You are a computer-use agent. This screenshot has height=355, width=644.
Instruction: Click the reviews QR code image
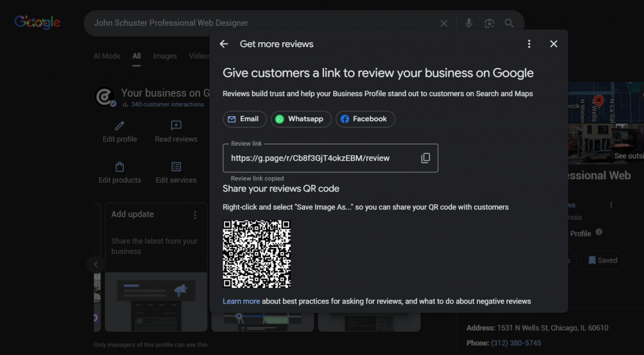[257, 254]
